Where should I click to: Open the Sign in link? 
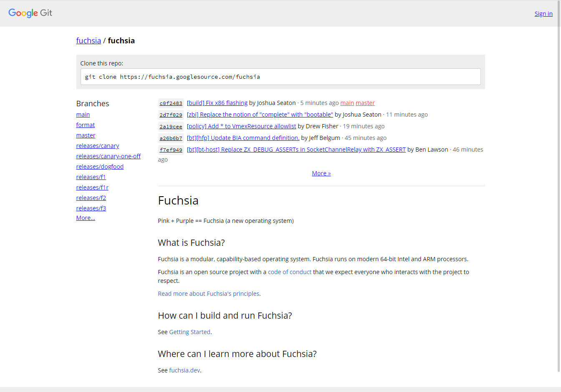543,14
